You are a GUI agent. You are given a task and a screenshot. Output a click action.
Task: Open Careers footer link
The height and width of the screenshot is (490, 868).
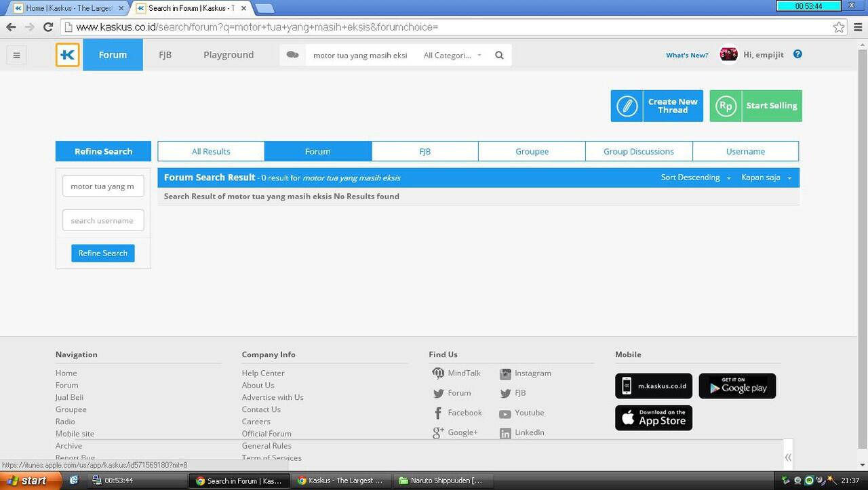[256, 422]
